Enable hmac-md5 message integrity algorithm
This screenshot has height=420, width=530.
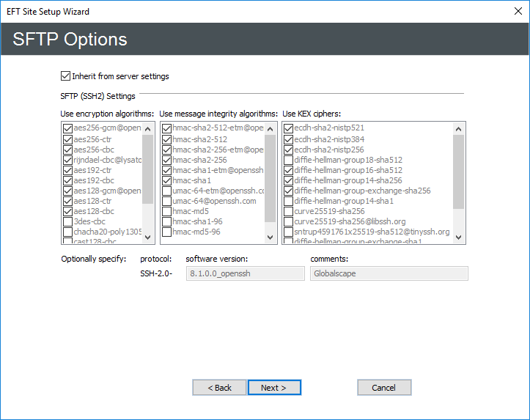click(167, 211)
